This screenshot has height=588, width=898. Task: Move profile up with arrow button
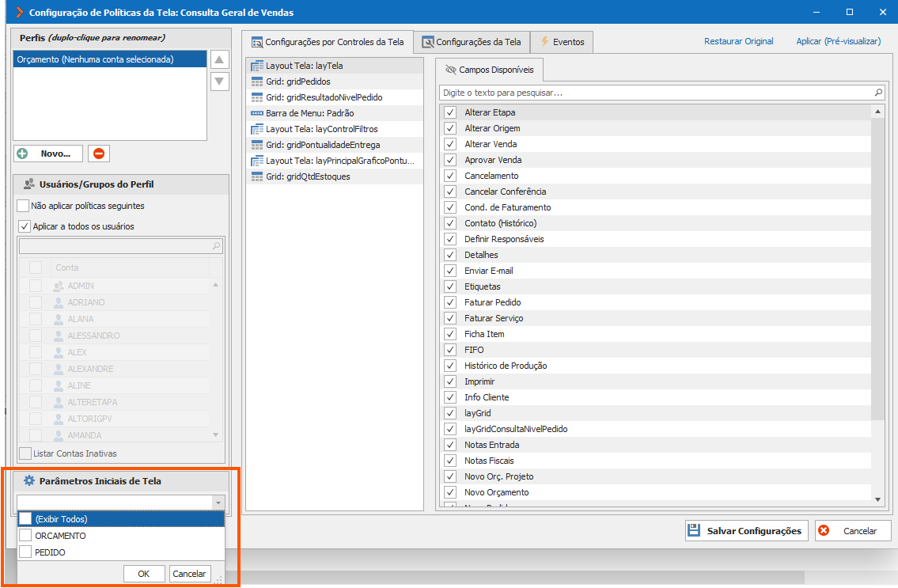(x=219, y=59)
